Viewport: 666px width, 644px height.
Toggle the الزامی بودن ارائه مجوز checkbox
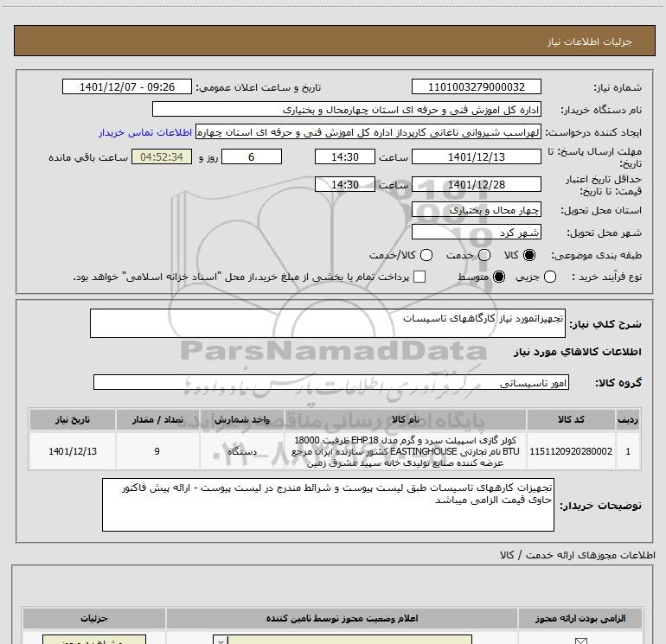pyautogui.click(x=580, y=641)
